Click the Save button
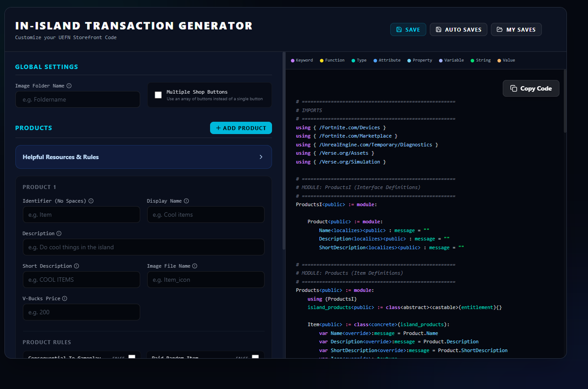 coord(408,29)
